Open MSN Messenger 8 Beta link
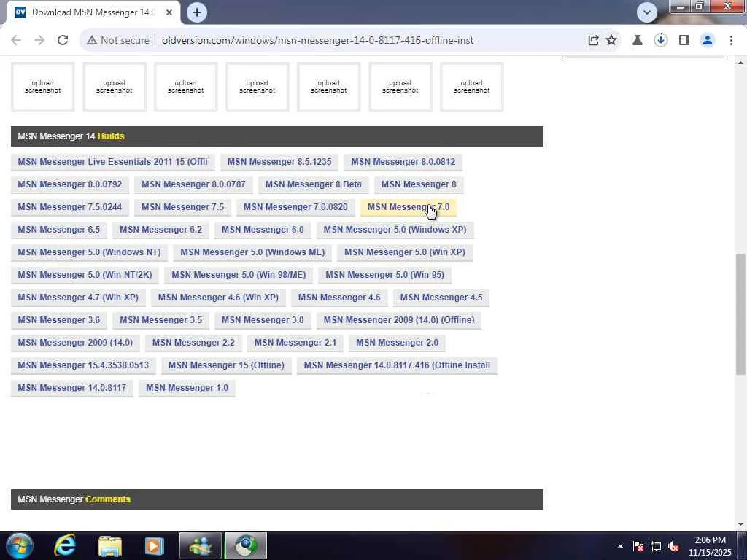Screen dimensions: 747x560 pos(314,184)
